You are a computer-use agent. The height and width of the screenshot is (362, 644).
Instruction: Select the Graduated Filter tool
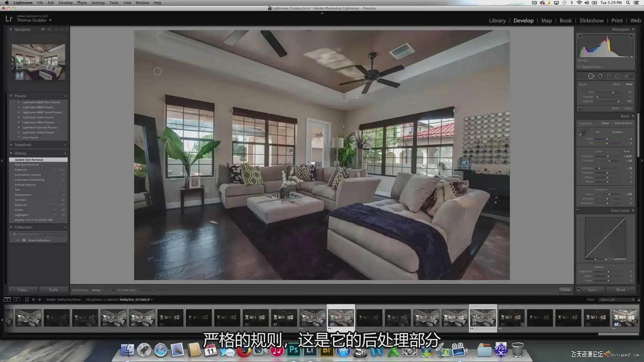pyautogui.click(x=609, y=76)
